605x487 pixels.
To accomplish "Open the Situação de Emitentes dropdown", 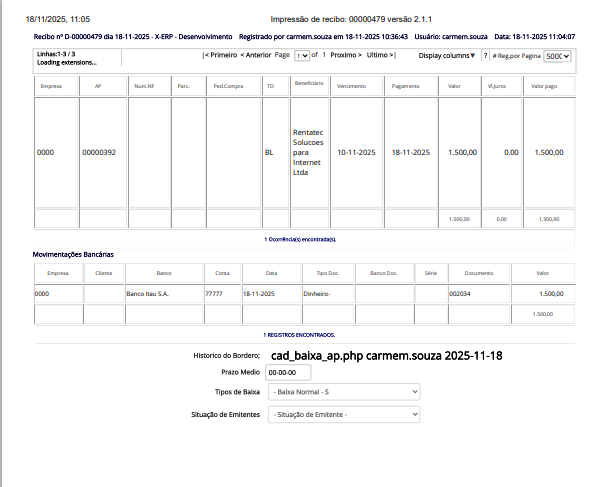I will click(344, 414).
